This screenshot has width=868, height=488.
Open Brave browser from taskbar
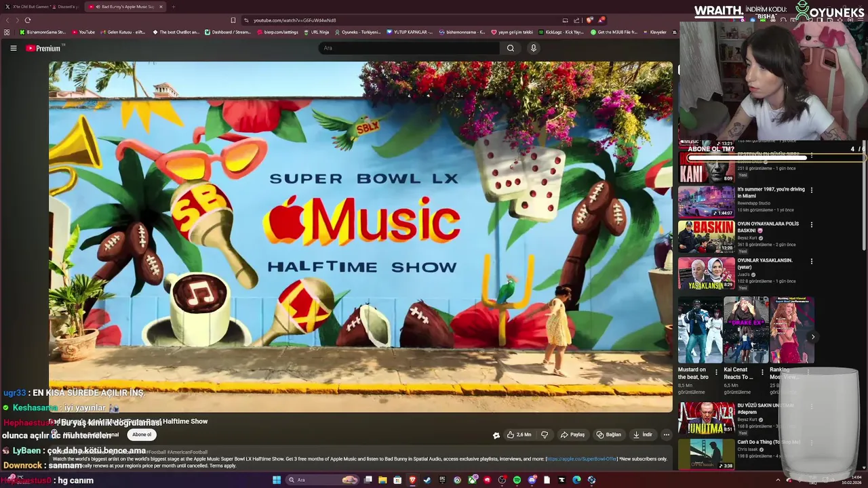[412, 480]
